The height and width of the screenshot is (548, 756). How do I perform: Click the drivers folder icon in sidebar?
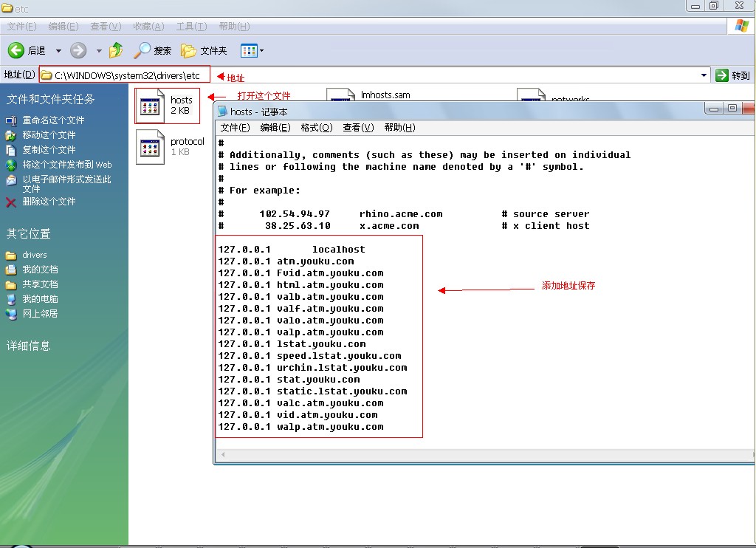tap(10, 255)
